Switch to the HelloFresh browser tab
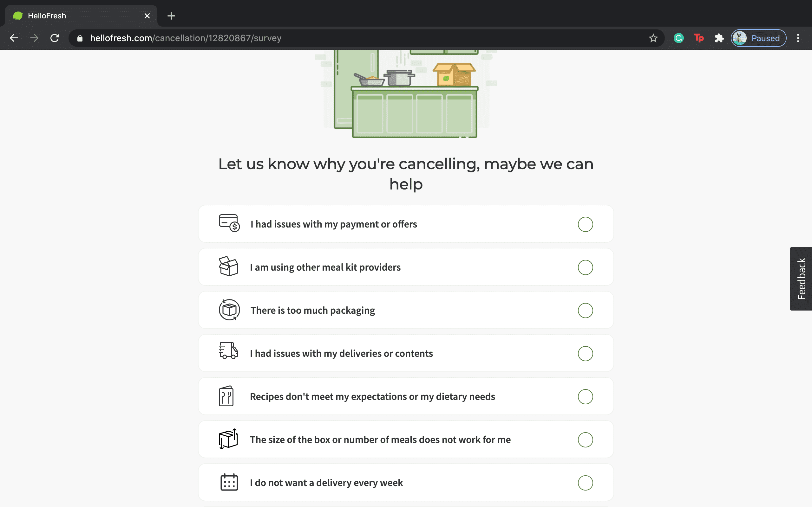Image resolution: width=812 pixels, height=507 pixels. tap(67, 16)
